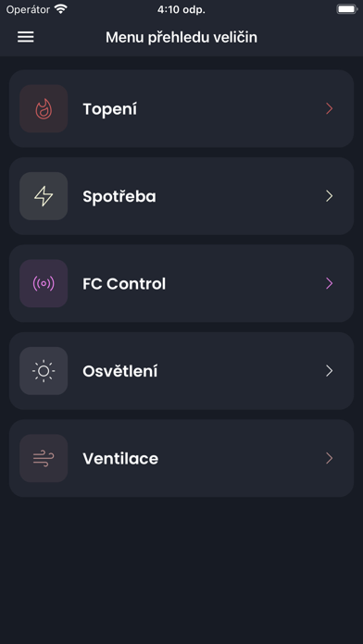Viewport: 363px width, 644px height.
Task: Select the FC Control label
Action: pos(124,284)
